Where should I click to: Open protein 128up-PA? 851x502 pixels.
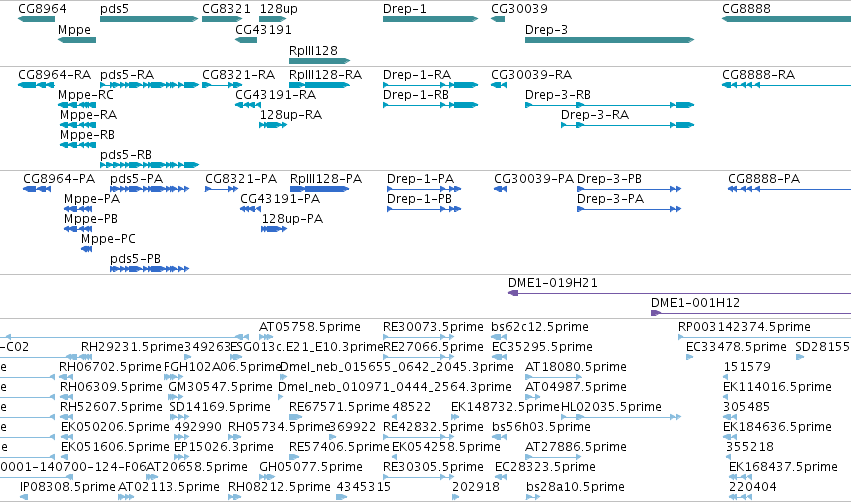[274, 228]
